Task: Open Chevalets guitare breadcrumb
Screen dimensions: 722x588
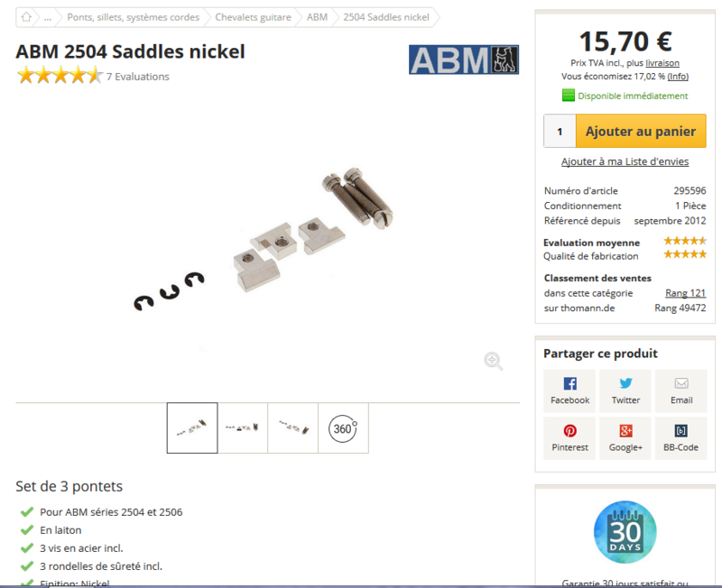Action: (x=253, y=17)
